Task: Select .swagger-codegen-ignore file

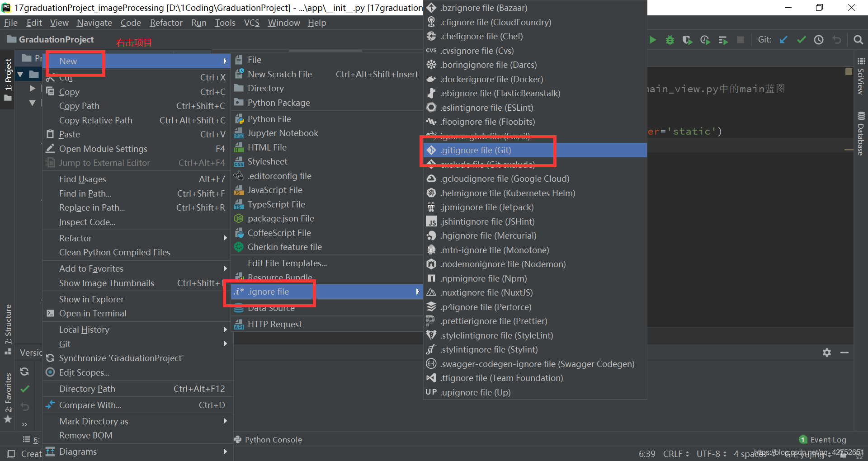Action: click(x=535, y=364)
